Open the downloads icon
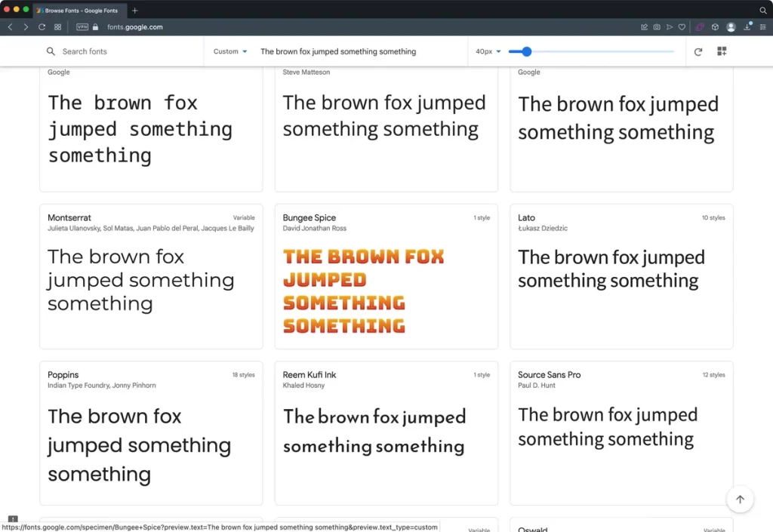The width and height of the screenshot is (773, 532). coord(747,27)
